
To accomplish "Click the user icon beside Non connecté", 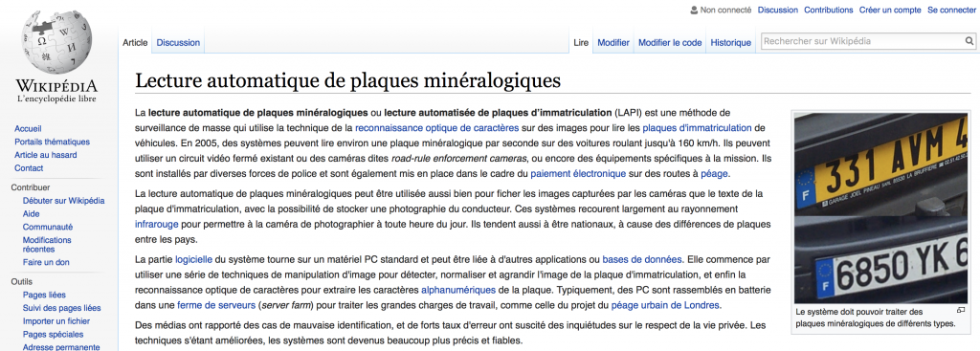I will 693,10.
